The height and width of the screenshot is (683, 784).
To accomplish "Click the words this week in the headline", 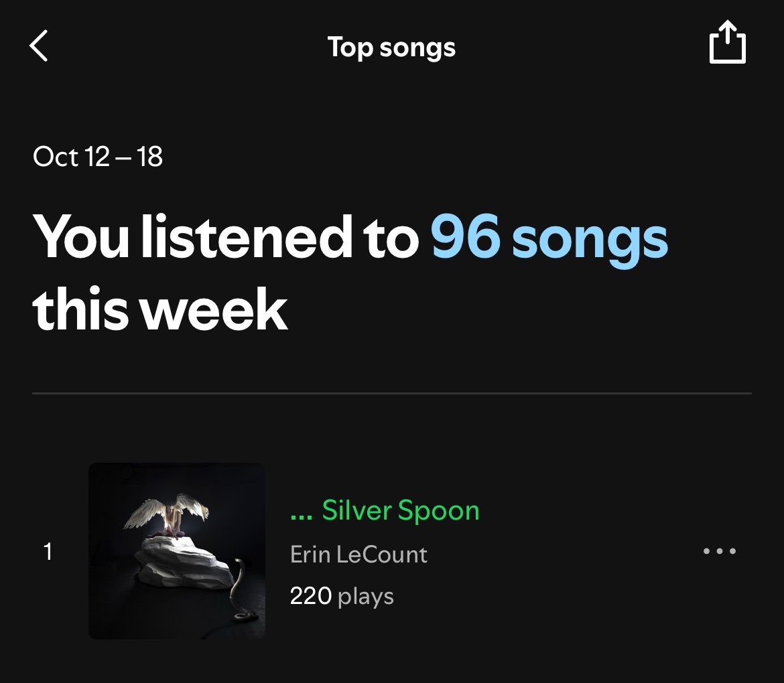I will point(160,309).
